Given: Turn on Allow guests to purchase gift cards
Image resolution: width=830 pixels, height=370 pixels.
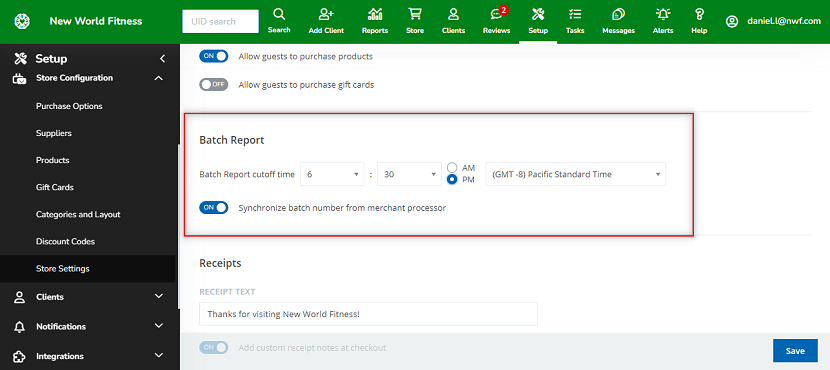Looking at the screenshot, I should (213, 85).
